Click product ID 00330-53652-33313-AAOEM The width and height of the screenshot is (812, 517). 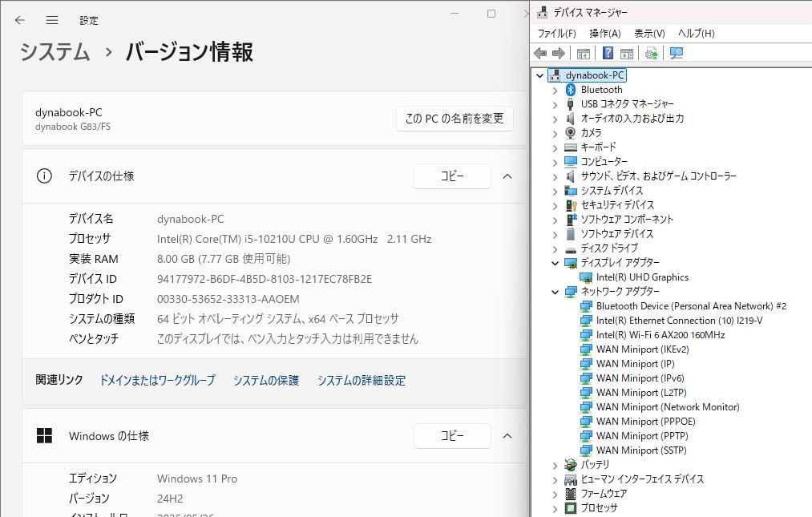coord(228,300)
